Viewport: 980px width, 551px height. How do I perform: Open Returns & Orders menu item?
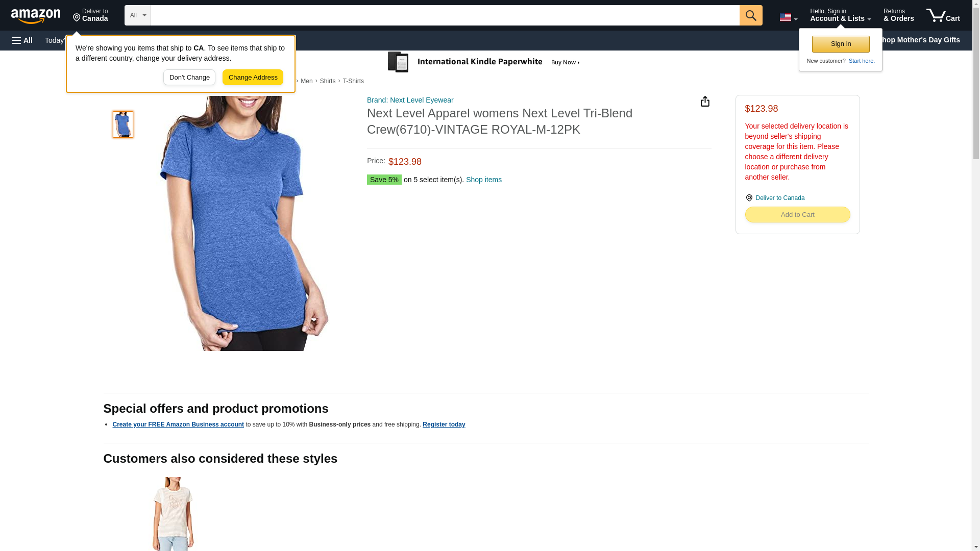(x=898, y=15)
